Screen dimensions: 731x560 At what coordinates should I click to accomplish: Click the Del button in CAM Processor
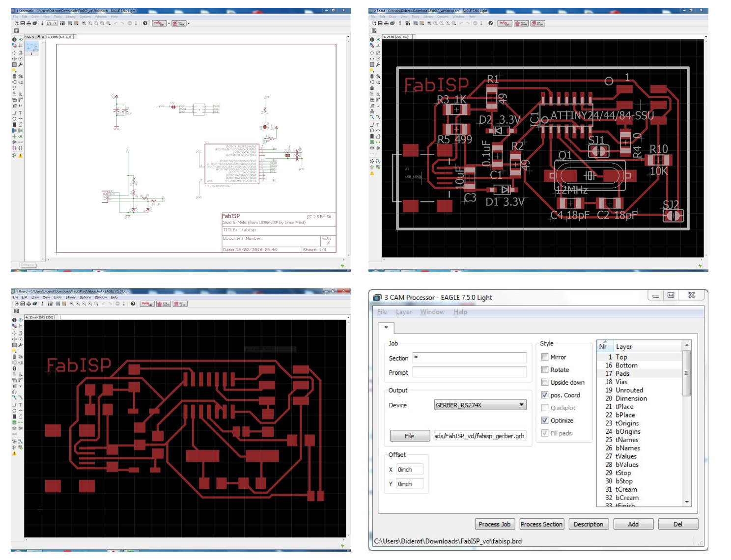(678, 524)
